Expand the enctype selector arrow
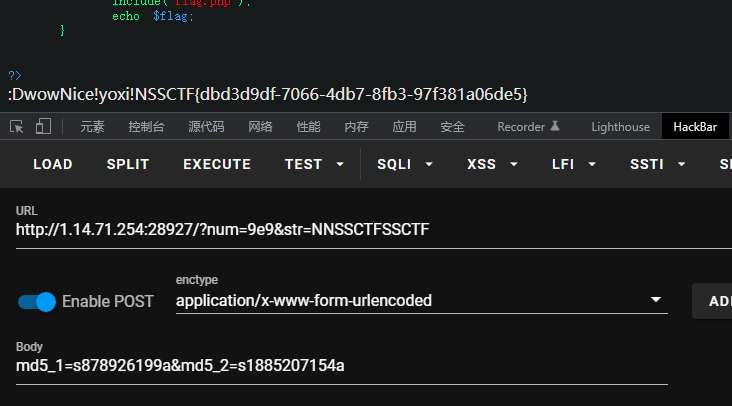The image size is (732, 406). pos(656,300)
